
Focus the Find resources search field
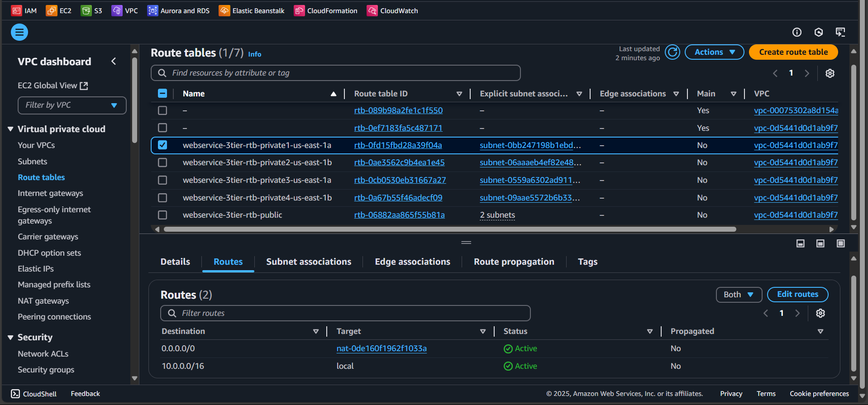pos(335,73)
